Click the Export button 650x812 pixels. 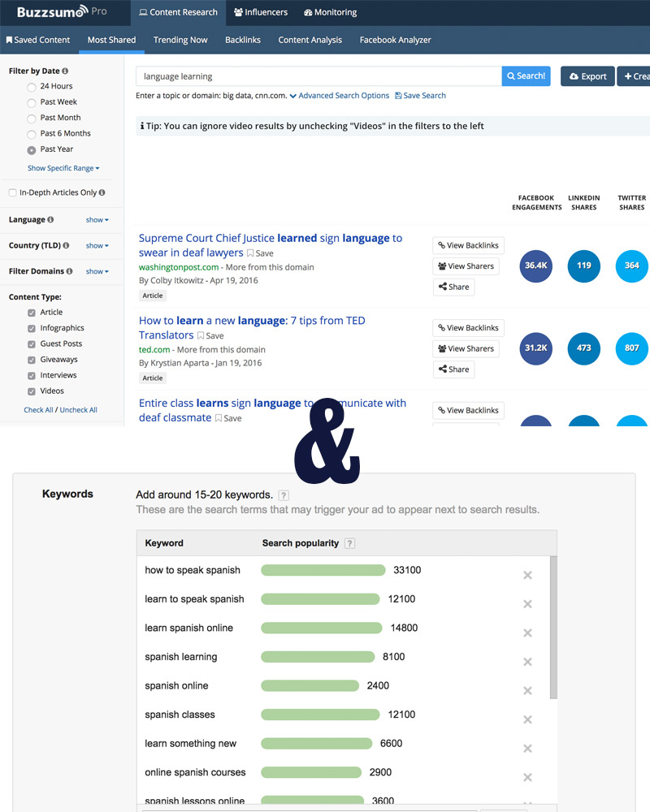[587, 76]
